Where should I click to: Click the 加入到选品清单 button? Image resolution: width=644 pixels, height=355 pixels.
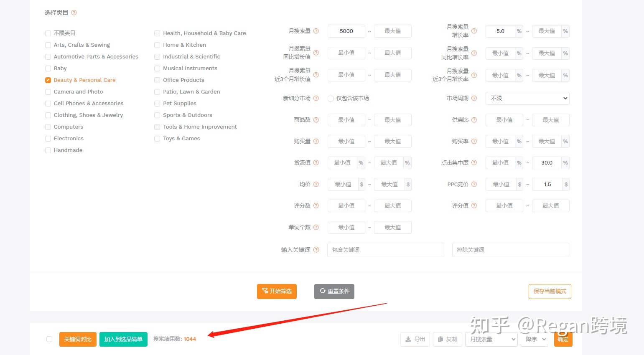[123, 339]
